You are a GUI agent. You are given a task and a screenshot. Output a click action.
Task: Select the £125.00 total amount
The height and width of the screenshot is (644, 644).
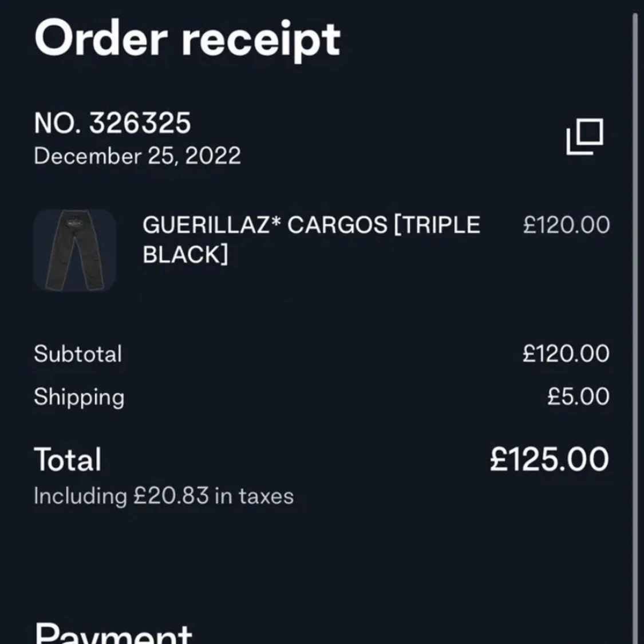549,460
